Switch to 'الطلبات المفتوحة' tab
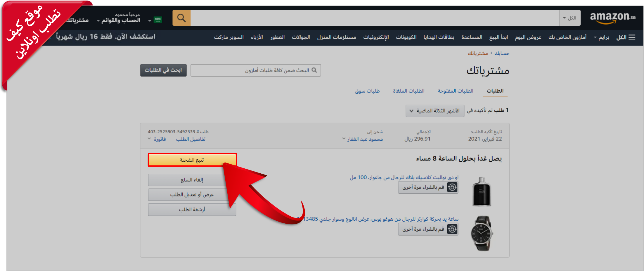The width and height of the screenshot is (644, 271). tap(455, 91)
